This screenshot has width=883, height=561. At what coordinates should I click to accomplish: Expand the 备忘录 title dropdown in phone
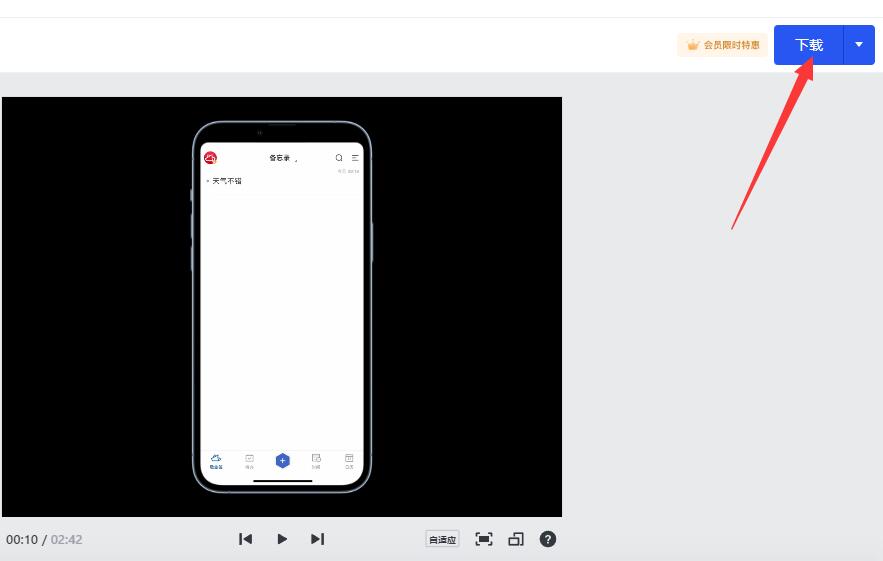click(x=283, y=158)
